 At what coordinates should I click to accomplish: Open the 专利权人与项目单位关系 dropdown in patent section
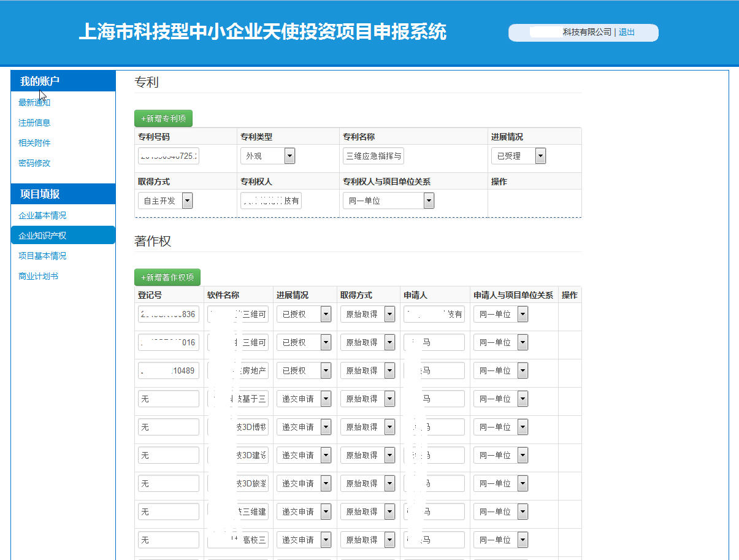pos(388,201)
